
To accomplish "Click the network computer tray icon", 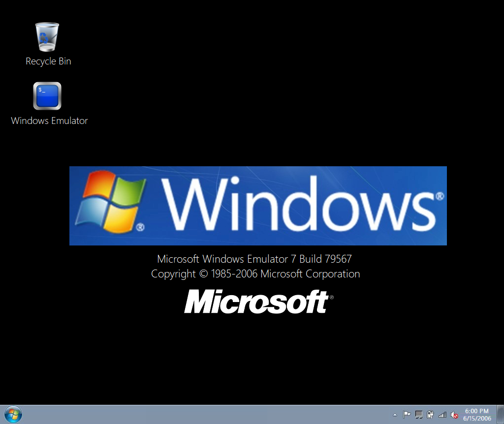I will pos(418,415).
